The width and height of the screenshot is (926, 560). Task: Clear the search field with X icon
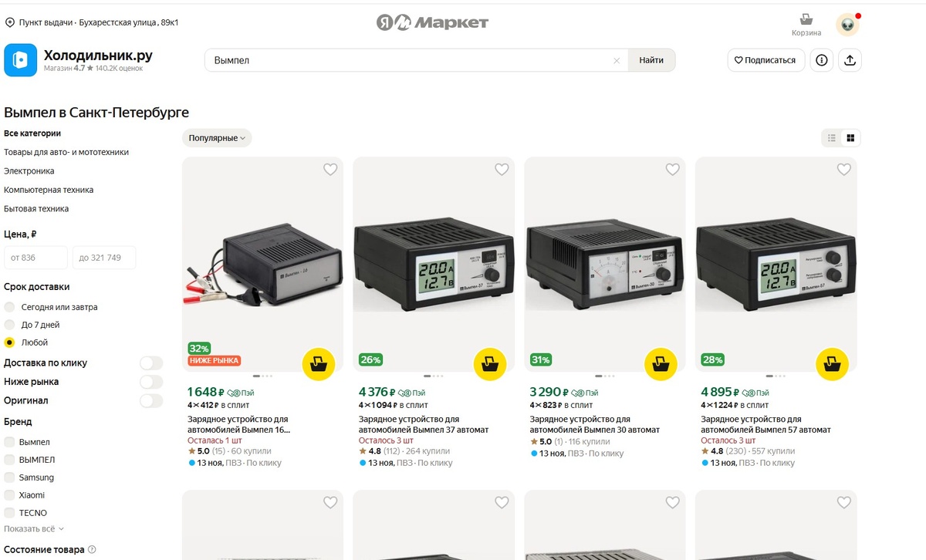coord(617,60)
